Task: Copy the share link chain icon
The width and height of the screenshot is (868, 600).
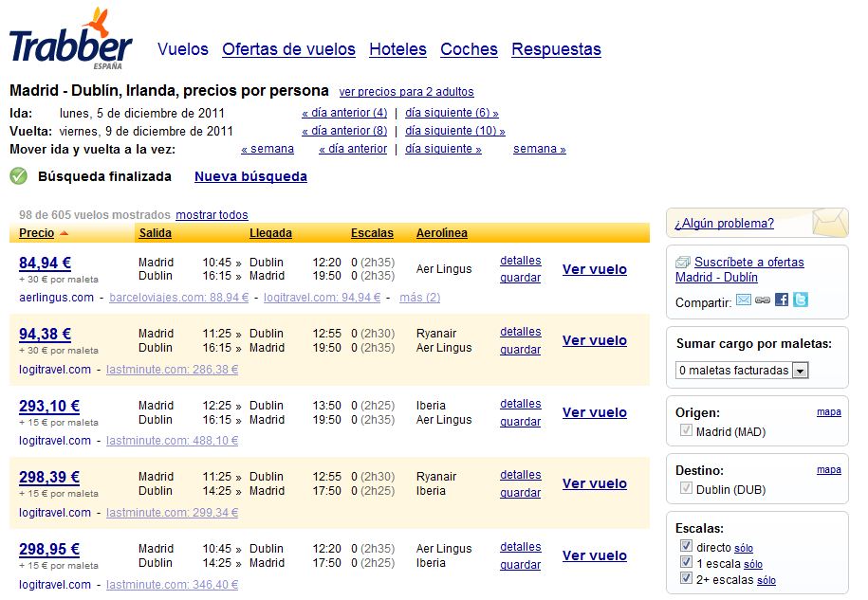Action: [763, 300]
